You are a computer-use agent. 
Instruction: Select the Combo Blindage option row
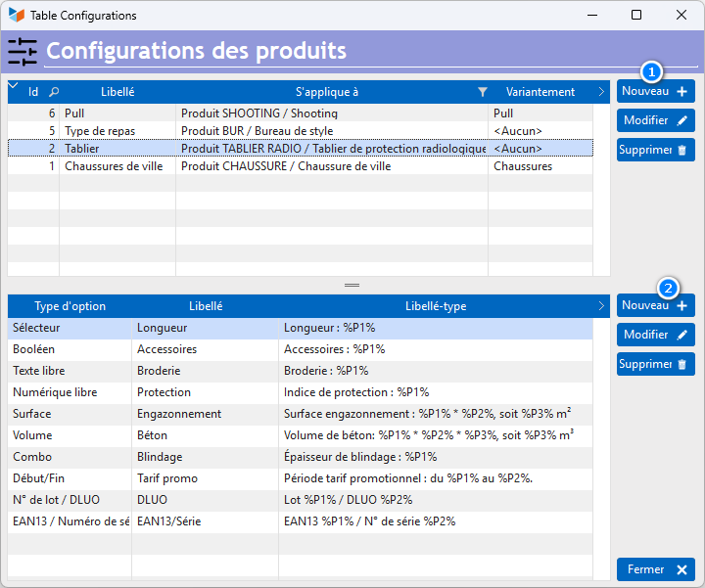(x=294, y=457)
